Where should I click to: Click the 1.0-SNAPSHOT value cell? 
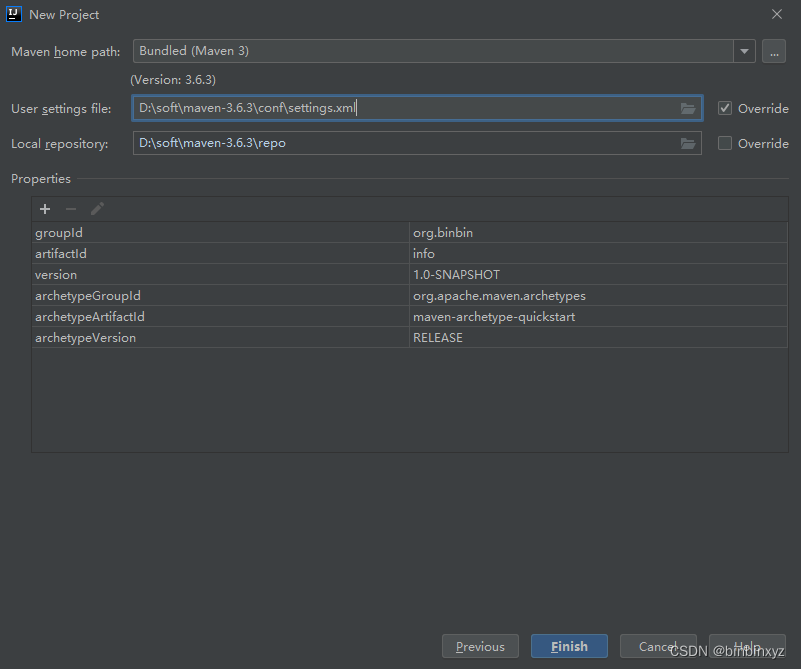[598, 274]
